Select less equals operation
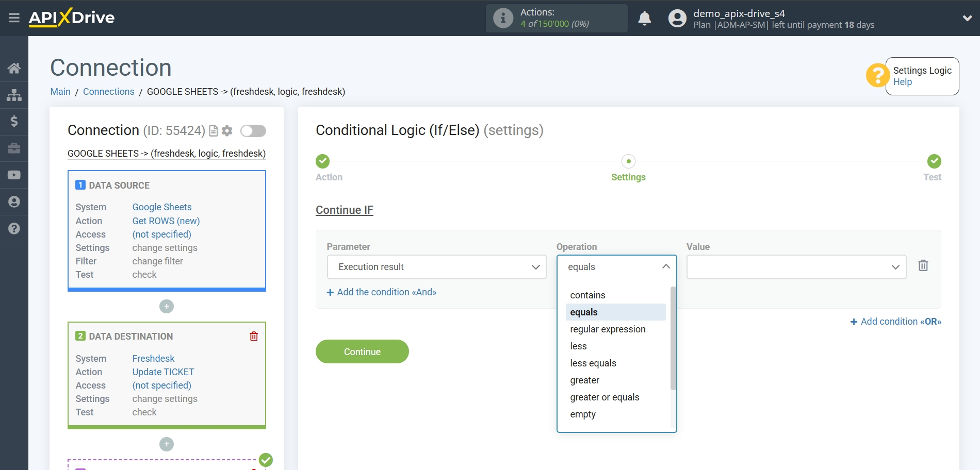This screenshot has height=470, width=980. pyautogui.click(x=616, y=363)
